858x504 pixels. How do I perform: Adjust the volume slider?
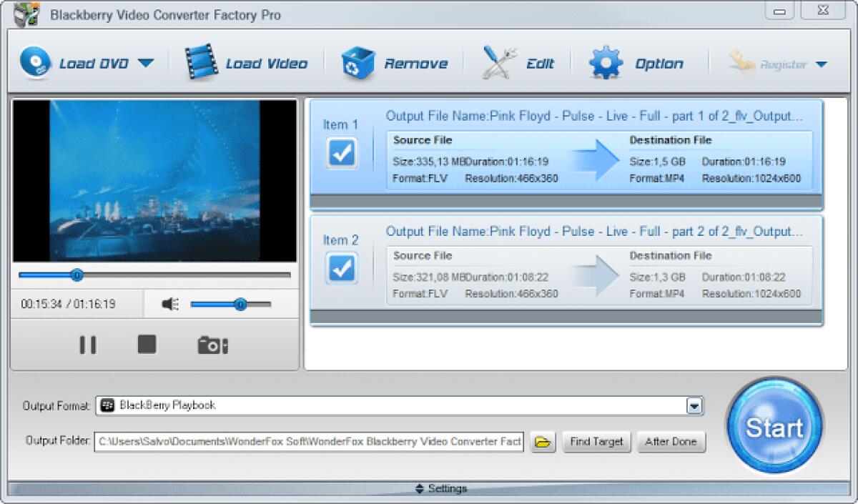click(x=239, y=303)
